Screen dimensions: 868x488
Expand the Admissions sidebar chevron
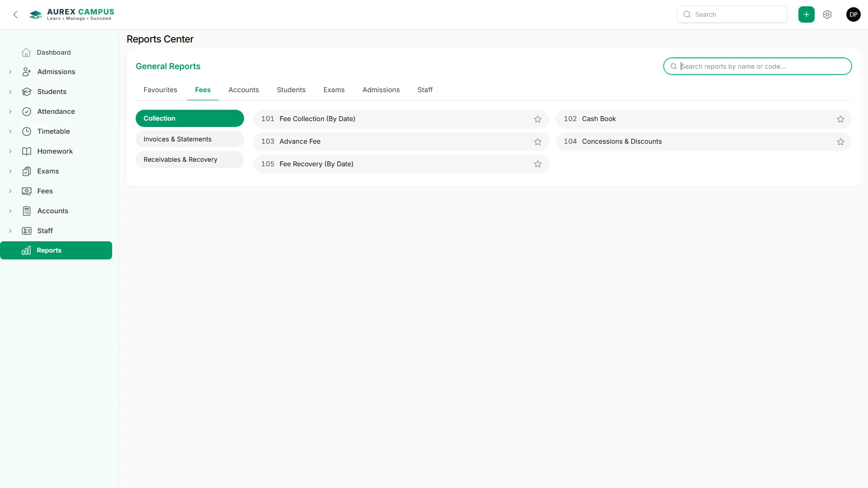10,72
